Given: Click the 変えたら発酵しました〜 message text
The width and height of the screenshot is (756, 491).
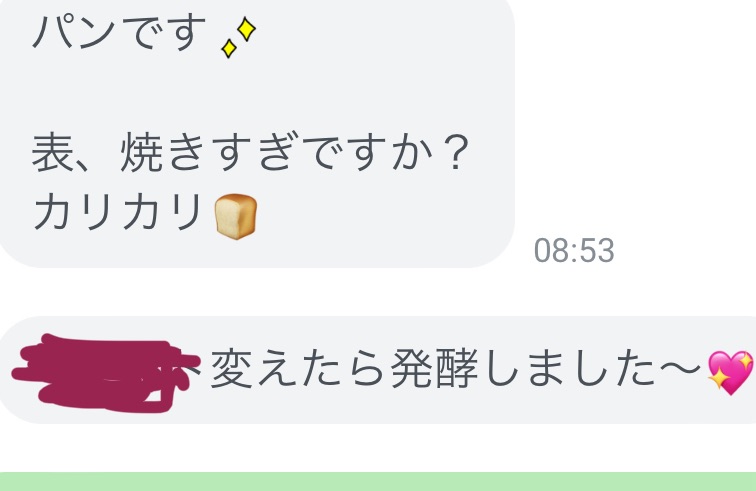Looking at the screenshot, I should coord(455,369).
